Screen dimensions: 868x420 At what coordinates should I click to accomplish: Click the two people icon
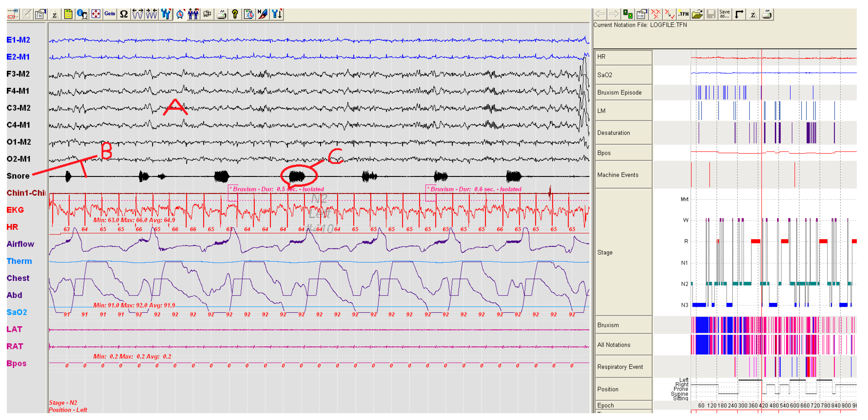coord(193,14)
